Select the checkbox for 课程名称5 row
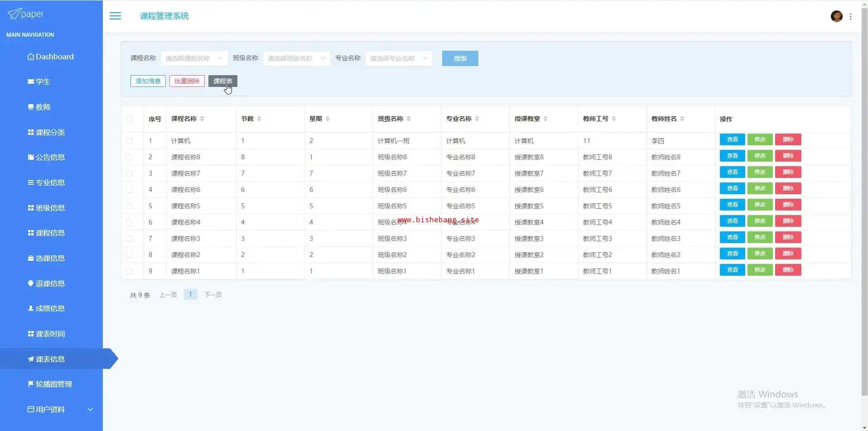868x431 pixels. pos(129,206)
